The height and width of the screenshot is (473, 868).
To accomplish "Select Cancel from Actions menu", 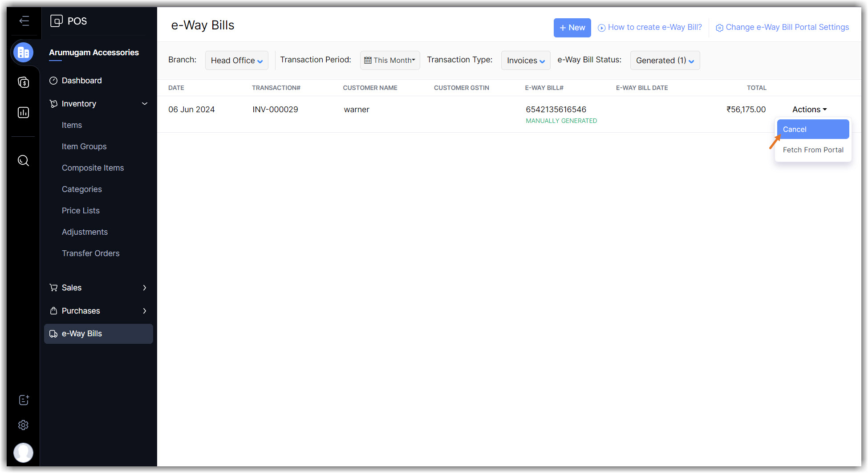I will pos(812,130).
